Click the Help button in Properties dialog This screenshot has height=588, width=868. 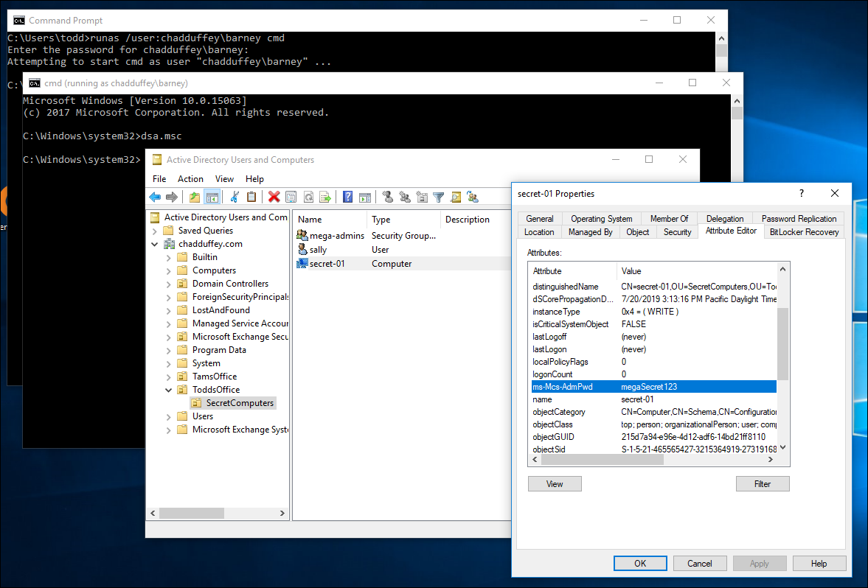pyautogui.click(x=819, y=563)
